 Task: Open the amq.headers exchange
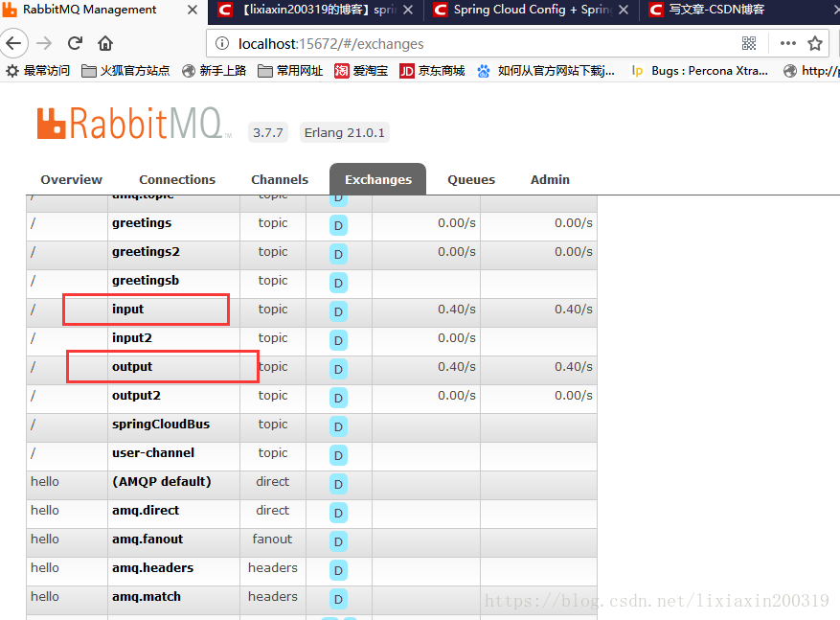point(152,568)
